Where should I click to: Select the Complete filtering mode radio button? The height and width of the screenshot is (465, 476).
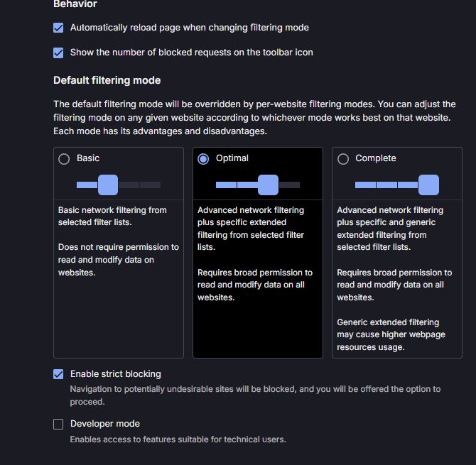343,159
